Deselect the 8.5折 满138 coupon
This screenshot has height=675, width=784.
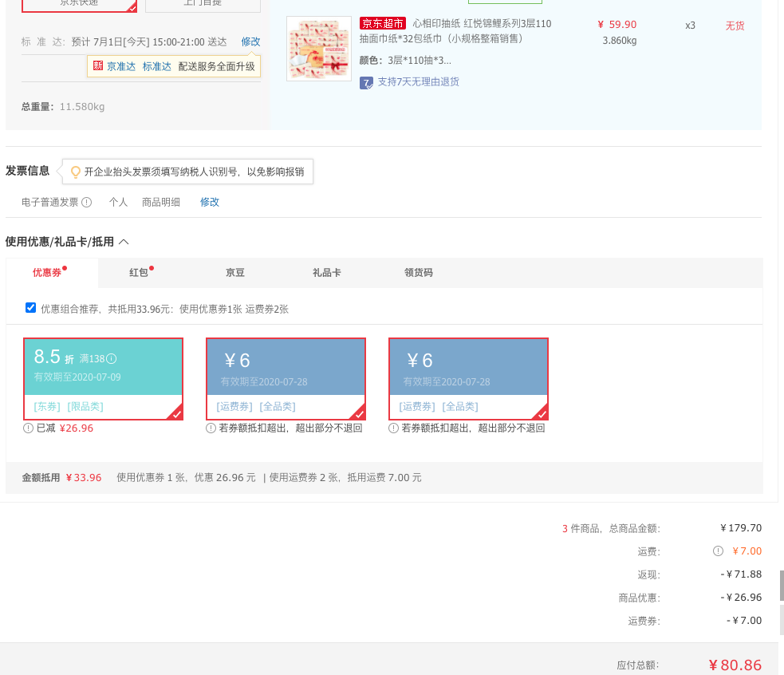coord(103,379)
